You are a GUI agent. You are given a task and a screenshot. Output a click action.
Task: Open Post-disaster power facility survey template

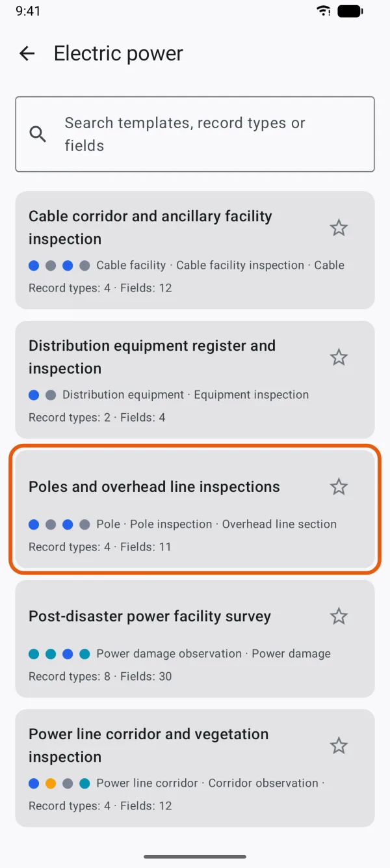[x=195, y=638]
